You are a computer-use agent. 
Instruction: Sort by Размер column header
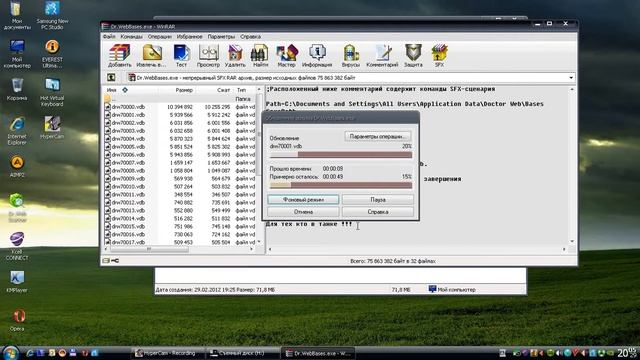[x=184, y=90]
